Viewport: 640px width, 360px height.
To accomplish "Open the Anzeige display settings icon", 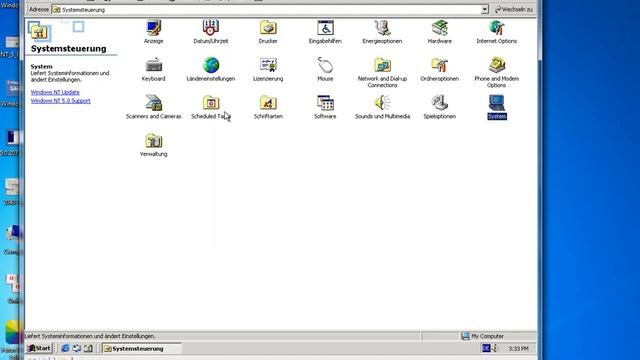I will tap(153, 31).
